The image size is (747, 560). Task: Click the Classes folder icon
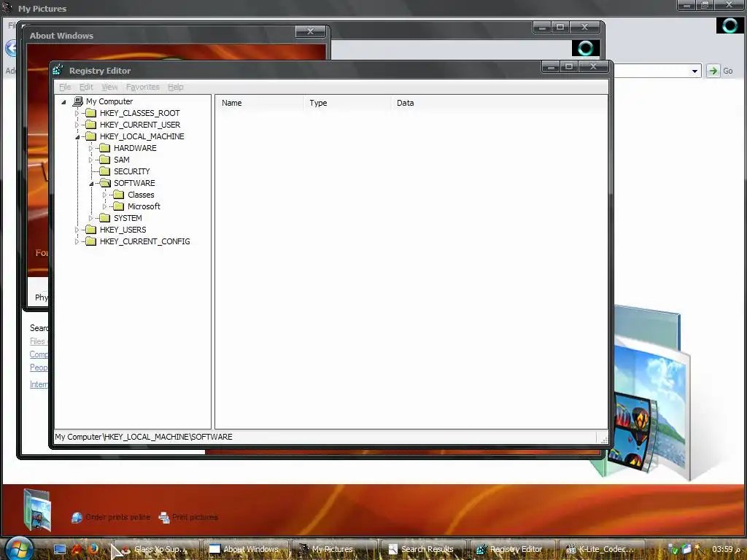pyautogui.click(x=119, y=194)
